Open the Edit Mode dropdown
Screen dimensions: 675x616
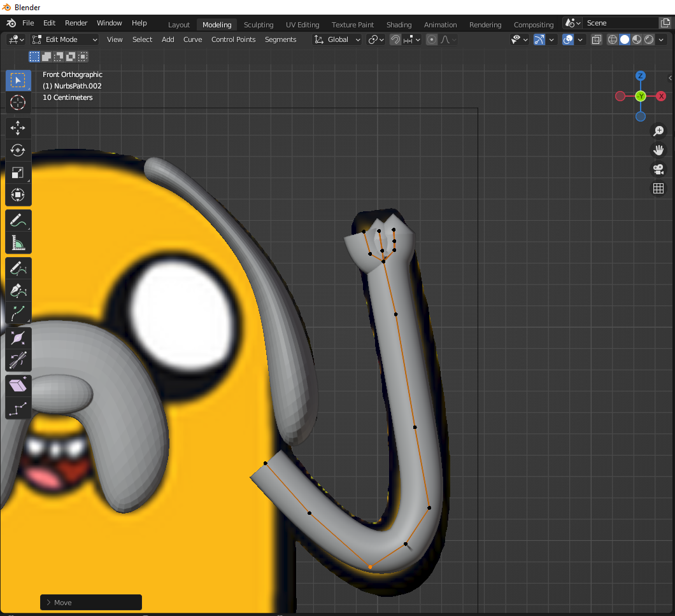point(65,39)
